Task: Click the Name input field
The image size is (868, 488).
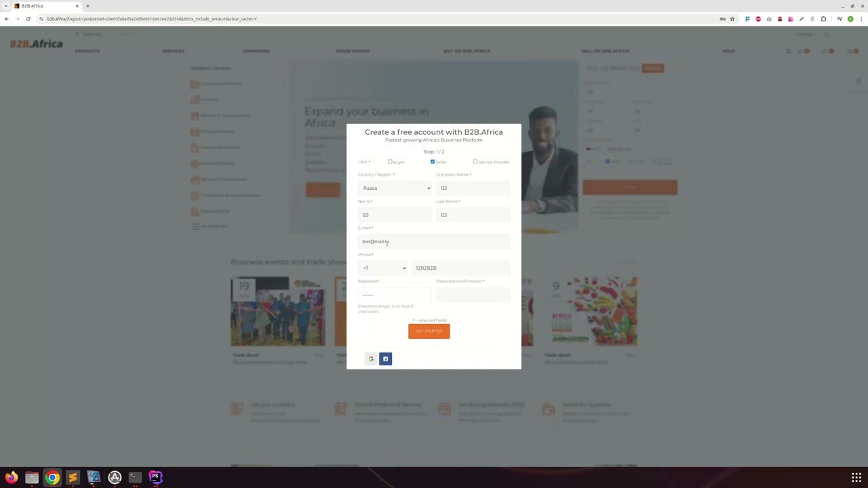Action: 395,215
